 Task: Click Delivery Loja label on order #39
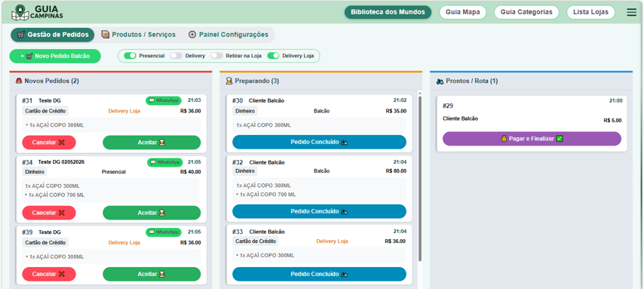124,243
